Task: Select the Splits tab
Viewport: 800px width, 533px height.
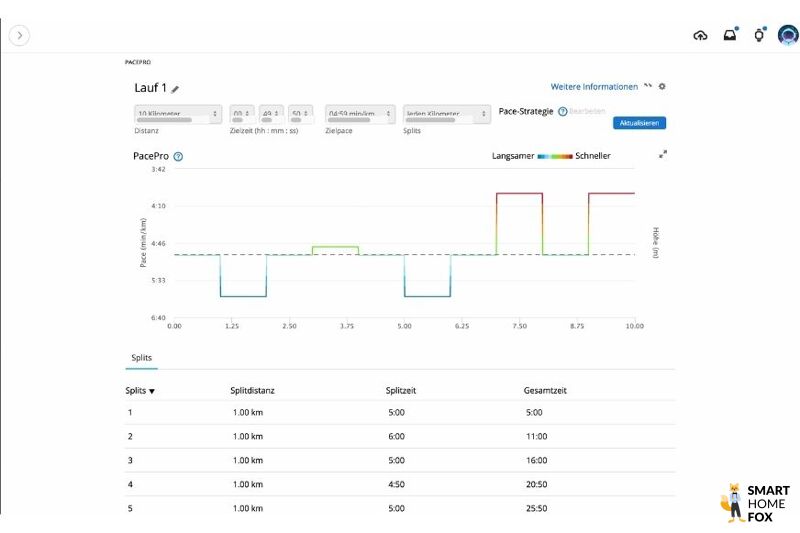Action: tap(141, 357)
